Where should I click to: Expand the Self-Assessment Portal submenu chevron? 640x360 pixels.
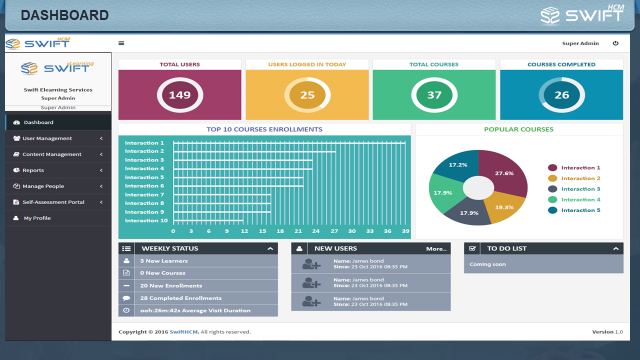tap(101, 202)
